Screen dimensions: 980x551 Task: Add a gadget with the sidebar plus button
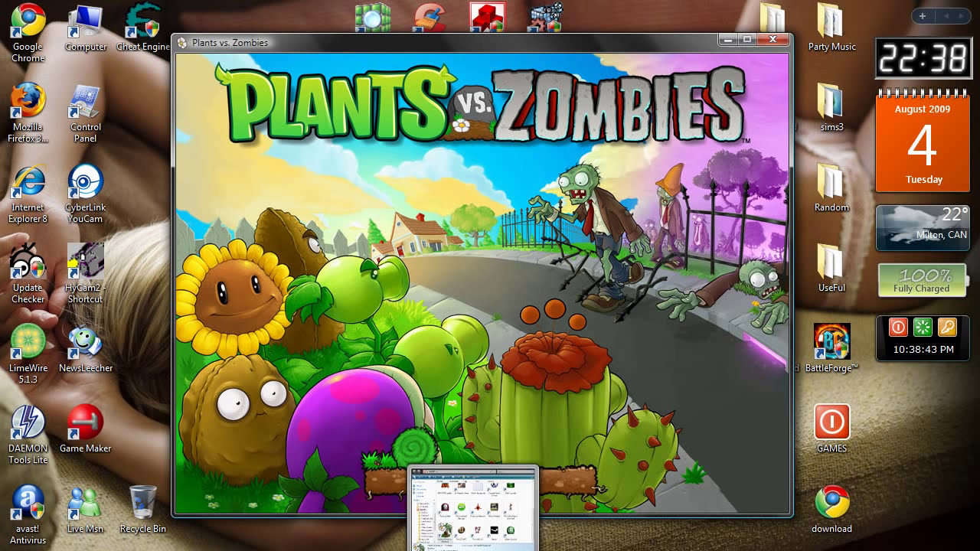point(923,16)
